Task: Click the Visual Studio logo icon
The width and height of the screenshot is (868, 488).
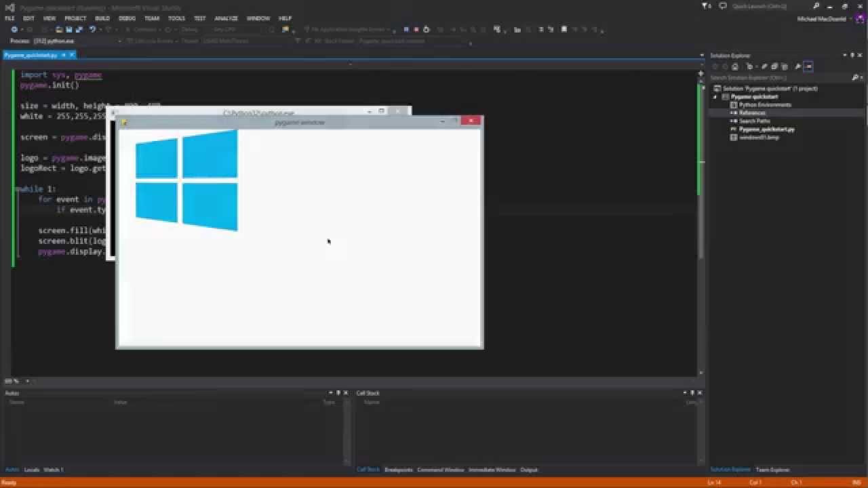Action: click(9, 7)
